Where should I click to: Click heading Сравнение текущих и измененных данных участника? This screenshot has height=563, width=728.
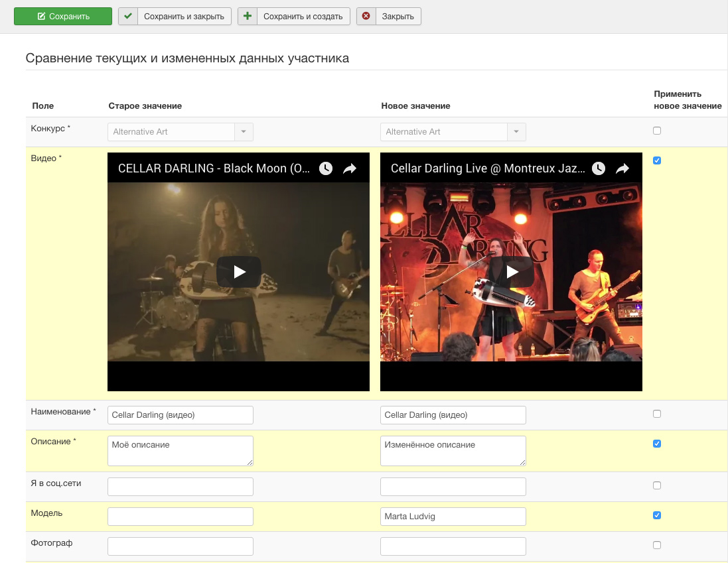pyautogui.click(x=187, y=58)
